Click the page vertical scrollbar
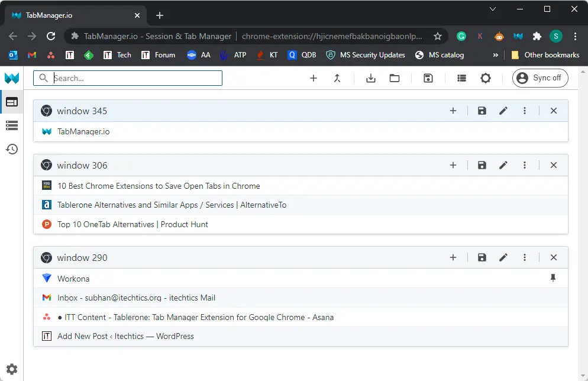 point(583,224)
